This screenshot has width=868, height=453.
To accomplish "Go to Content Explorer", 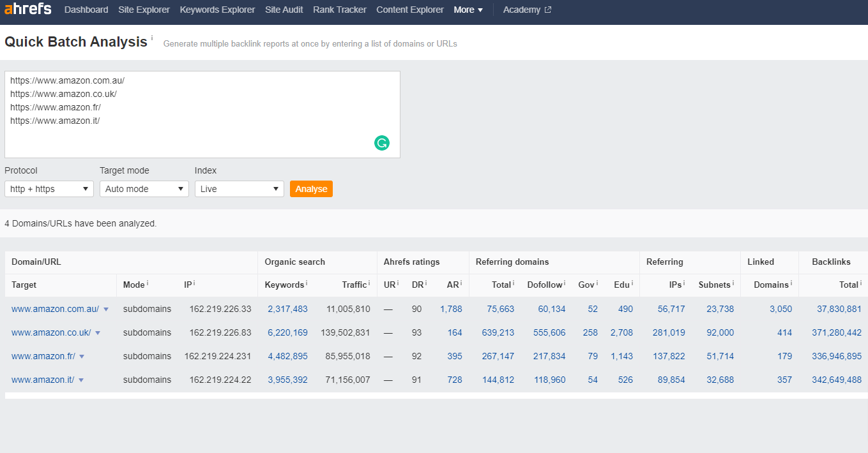I will (x=410, y=10).
